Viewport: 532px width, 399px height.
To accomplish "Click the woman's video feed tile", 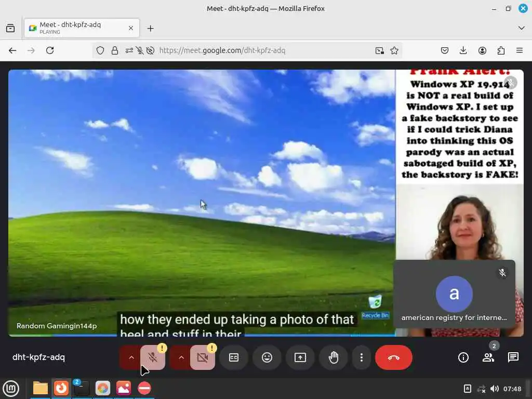I will pyautogui.click(x=460, y=224).
